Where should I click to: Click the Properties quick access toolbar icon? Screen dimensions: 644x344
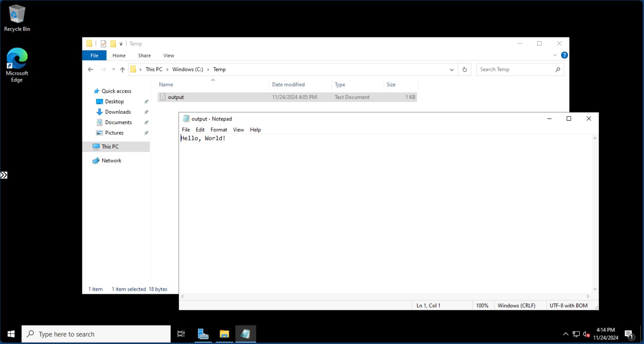(x=103, y=44)
